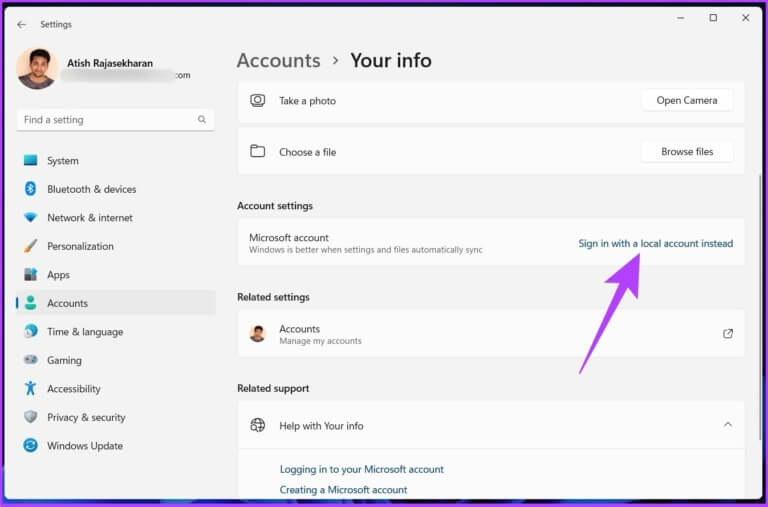Click the Personalization paintbrush icon
768x507 pixels.
point(30,246)
